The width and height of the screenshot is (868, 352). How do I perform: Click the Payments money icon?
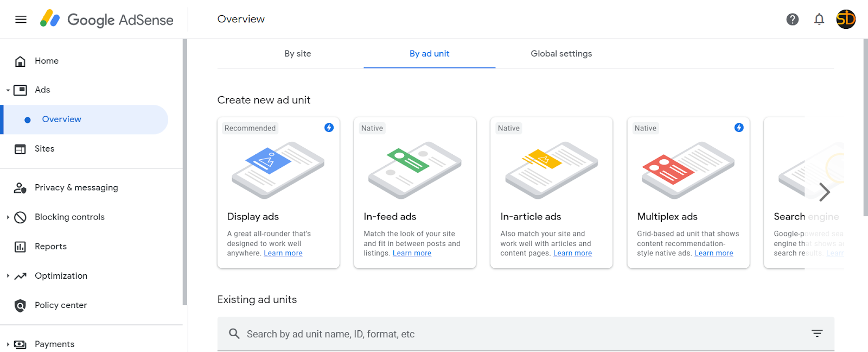pos(20,344)
